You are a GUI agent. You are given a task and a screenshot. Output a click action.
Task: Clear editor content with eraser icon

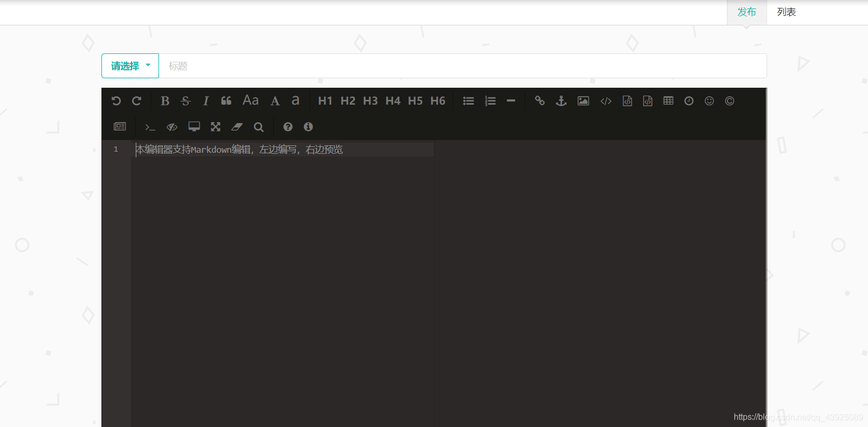coord(237,127)
